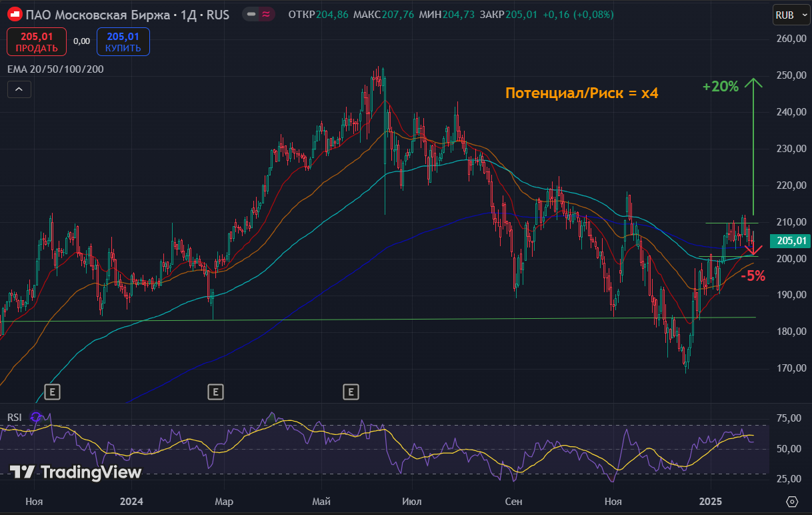
Task: Select the EMA 20/50/100/200 indicator legend
Action: [x=55, y=69]
